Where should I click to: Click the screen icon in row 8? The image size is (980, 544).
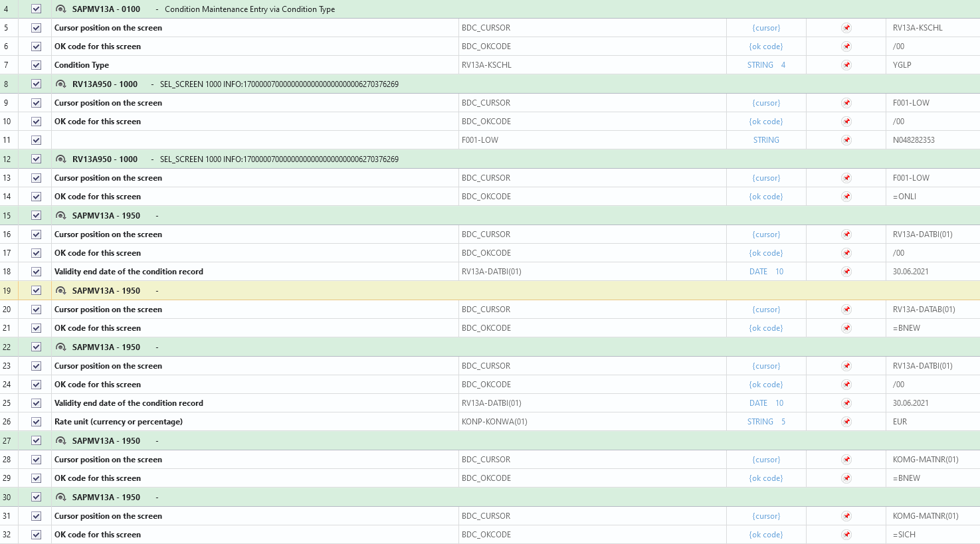[x=60, y=84]
